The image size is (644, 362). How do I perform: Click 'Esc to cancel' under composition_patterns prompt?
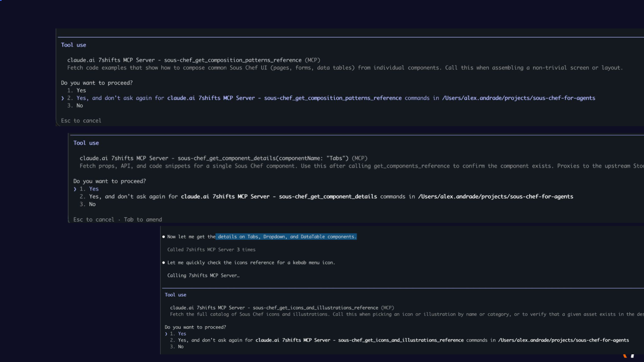coord(81,121)
